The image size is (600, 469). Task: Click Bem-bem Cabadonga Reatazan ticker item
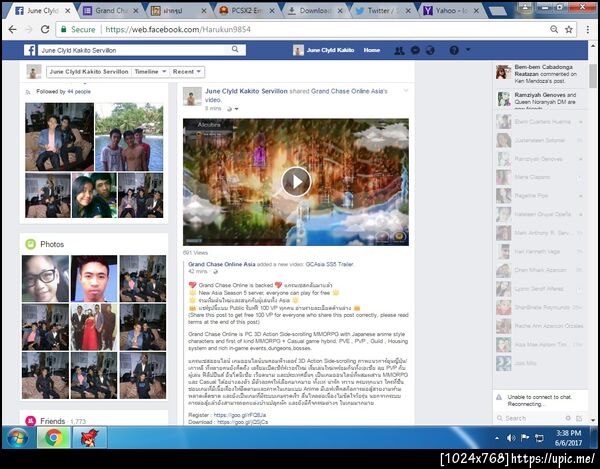[540, 74]
